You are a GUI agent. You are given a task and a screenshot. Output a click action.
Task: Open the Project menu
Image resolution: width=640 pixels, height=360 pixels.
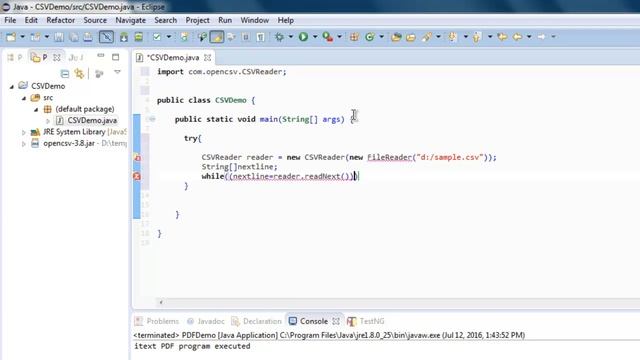(x=198, y=20)
